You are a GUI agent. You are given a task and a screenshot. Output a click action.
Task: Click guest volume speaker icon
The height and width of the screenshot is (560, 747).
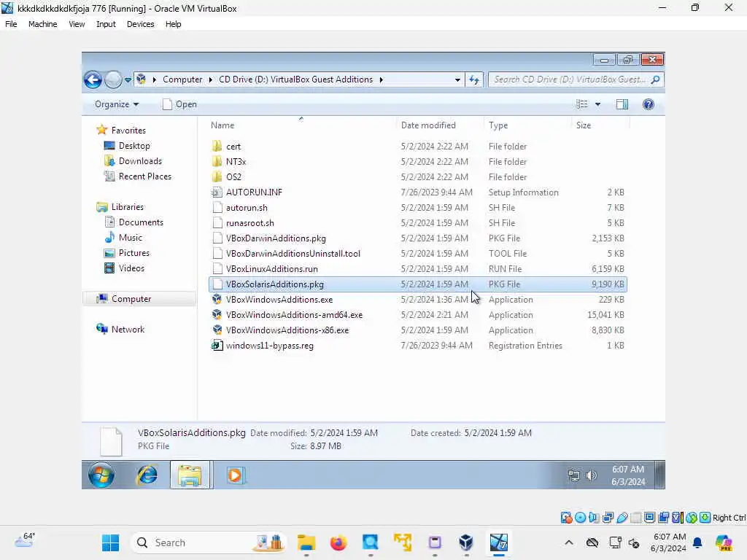591,475
